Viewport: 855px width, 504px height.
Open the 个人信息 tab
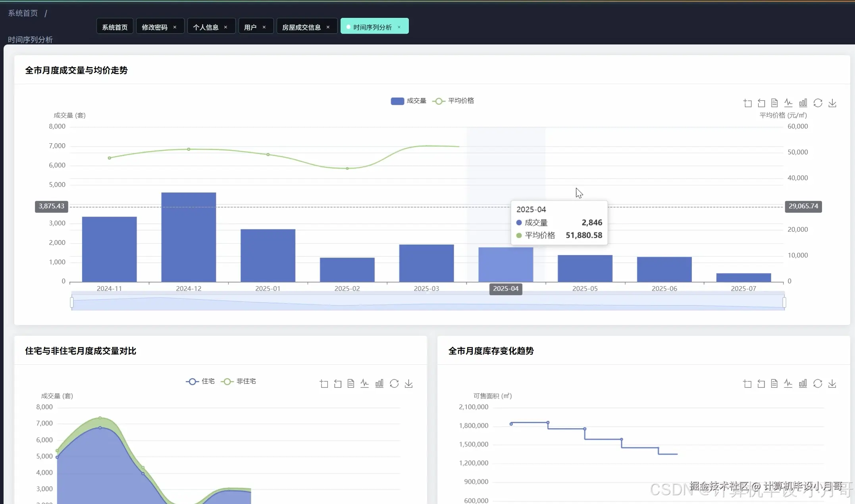206,27
